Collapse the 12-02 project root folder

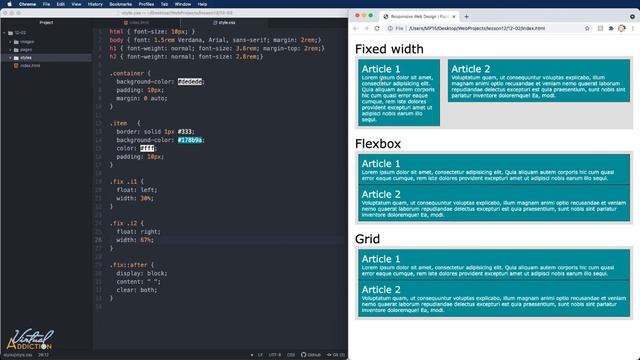click(x=4, y=33)
